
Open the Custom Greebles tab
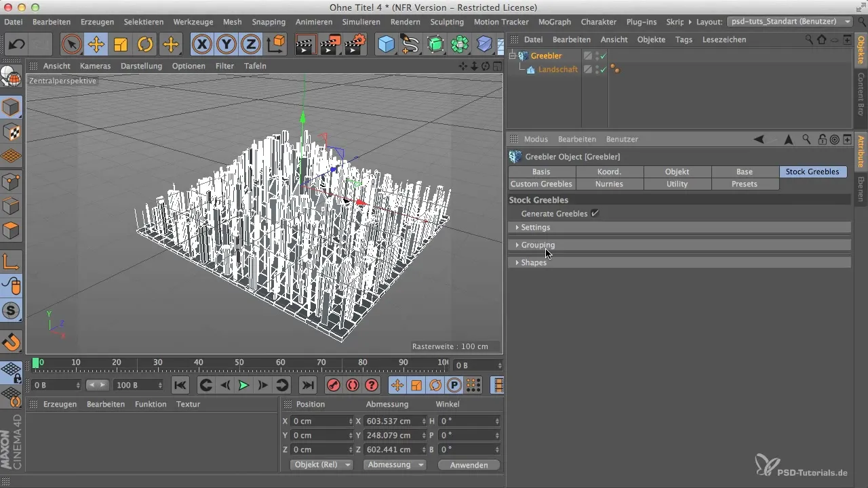click(x=542, y=184)
